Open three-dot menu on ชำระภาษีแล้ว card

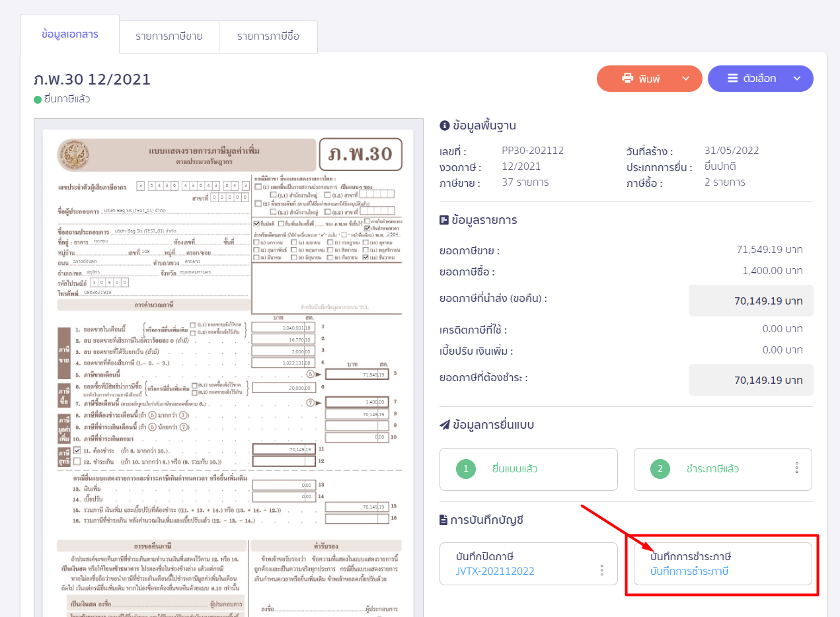click(x=797, y=468)
